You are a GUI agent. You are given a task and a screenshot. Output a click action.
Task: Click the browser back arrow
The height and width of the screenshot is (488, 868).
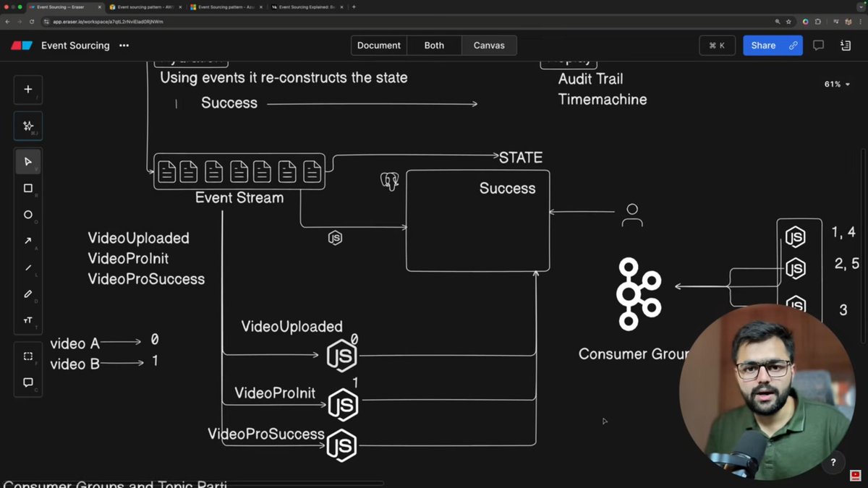click(x=7, y=22)
